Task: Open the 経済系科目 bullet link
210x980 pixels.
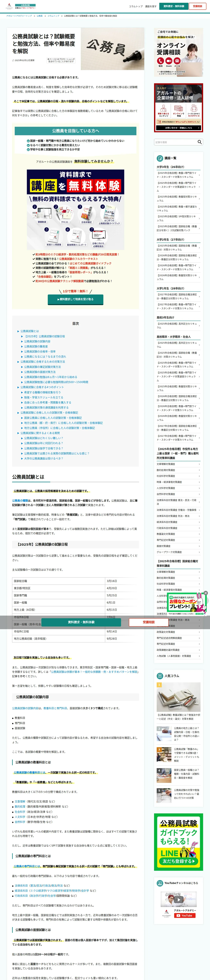Action: [x=21, y=891]
